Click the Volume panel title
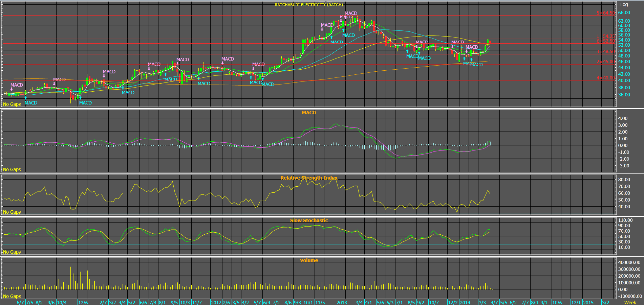 pos(309,260)
